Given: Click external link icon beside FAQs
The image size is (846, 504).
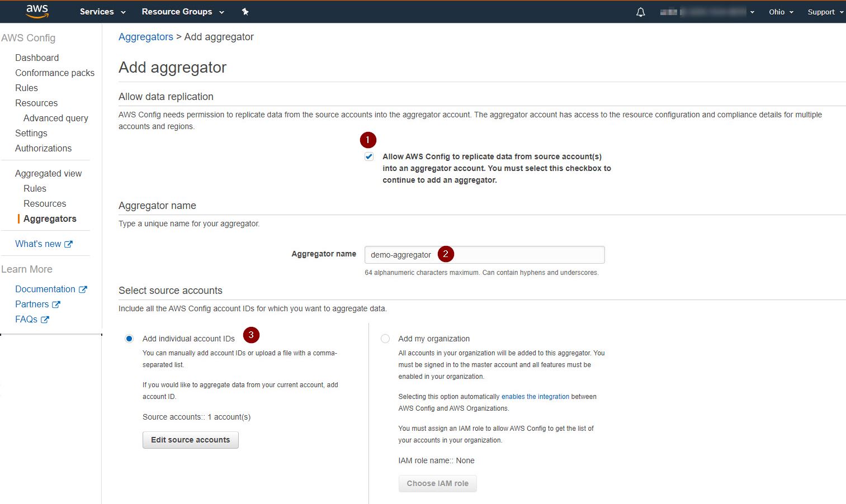Looking at the screenshot, I should (x=45, y=320).
